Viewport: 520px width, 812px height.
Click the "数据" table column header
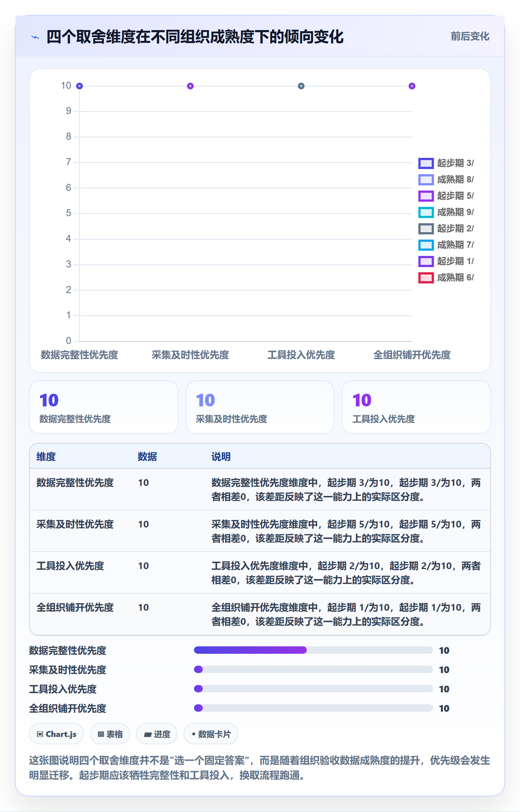click(x=147, y=457)
